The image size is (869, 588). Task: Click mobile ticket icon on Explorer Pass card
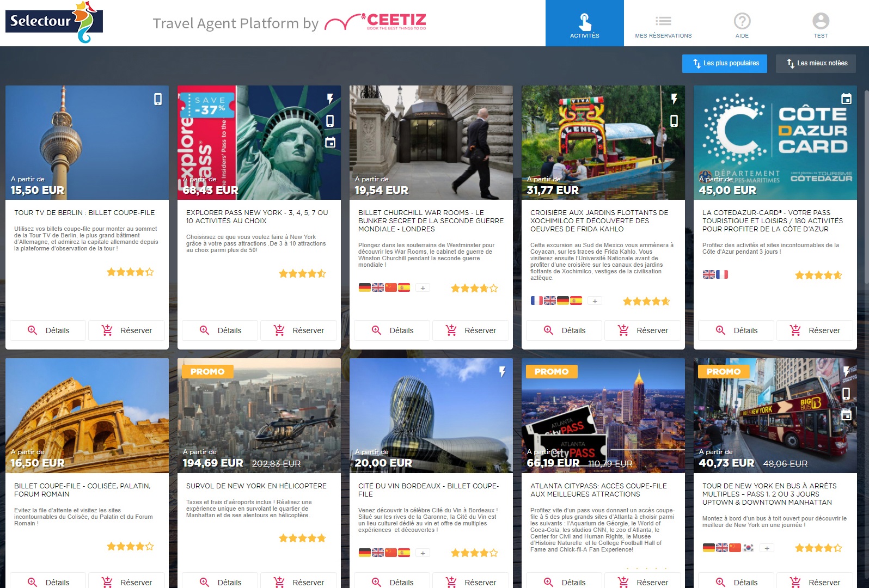[330, 121]
